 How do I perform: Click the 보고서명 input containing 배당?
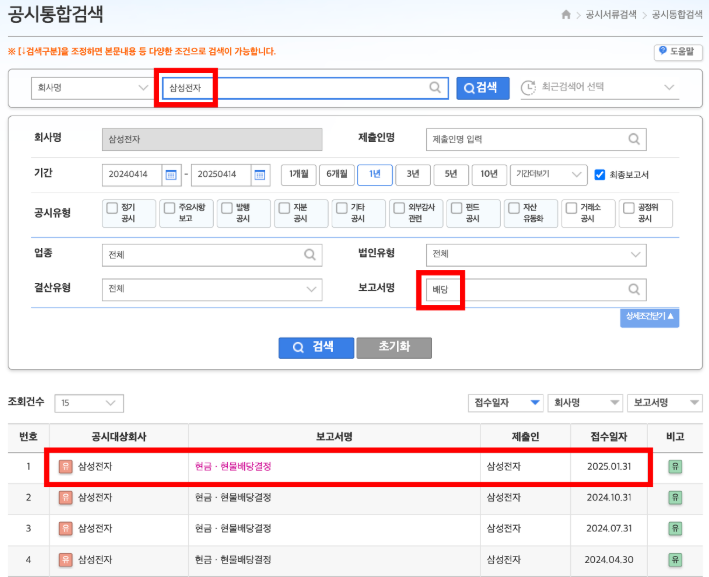(x=536, y=289)
